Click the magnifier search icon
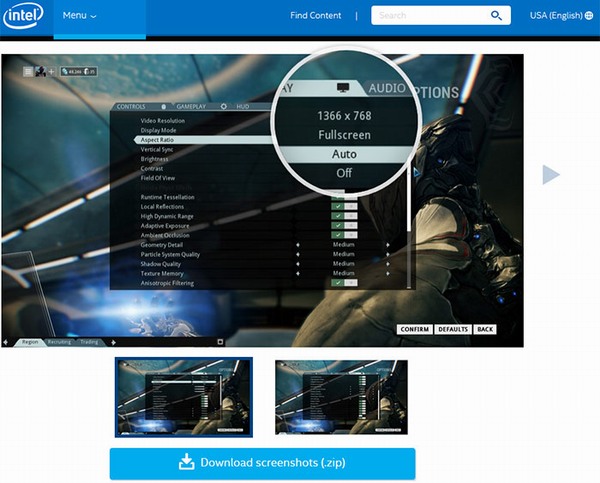Viewport: 600px width, 483px height. pyautogui.click(x=496, y=16)
